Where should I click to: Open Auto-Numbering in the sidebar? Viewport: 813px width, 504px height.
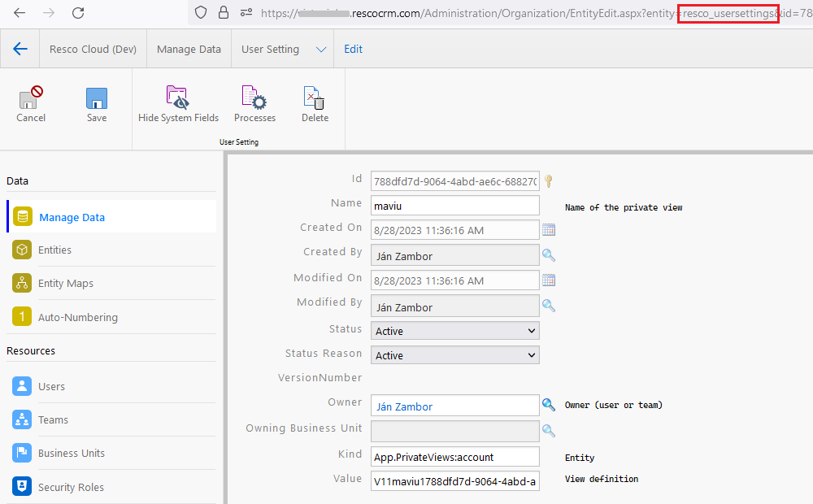(x=77, y=317)
